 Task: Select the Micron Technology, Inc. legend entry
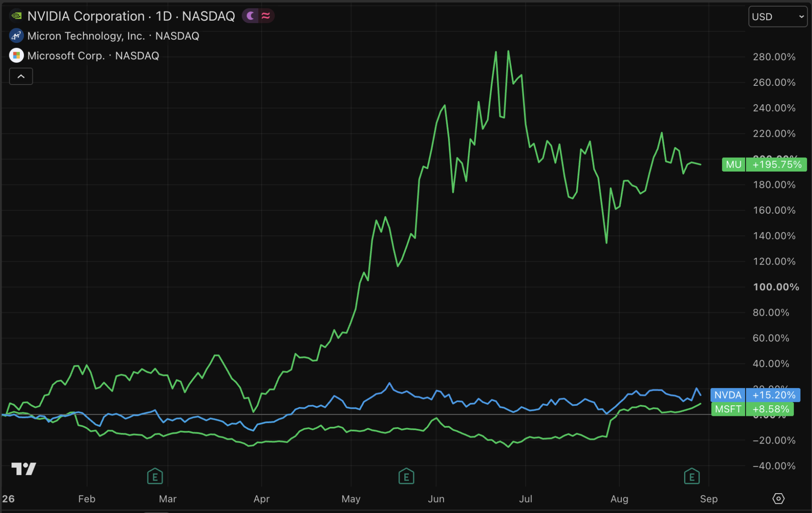pos(113,36)
